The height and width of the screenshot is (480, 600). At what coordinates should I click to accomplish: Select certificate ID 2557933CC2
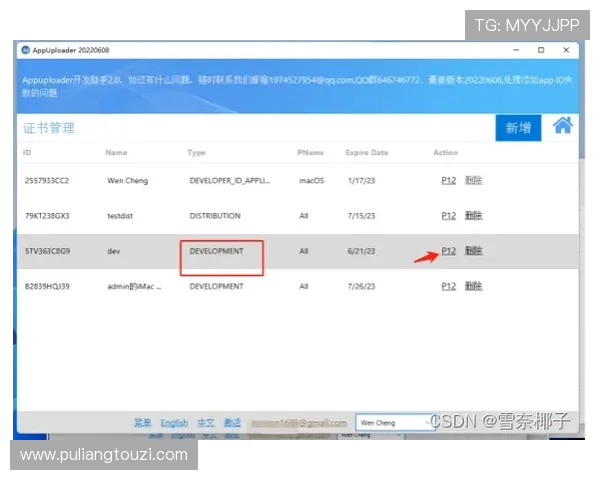pos(47,181)
